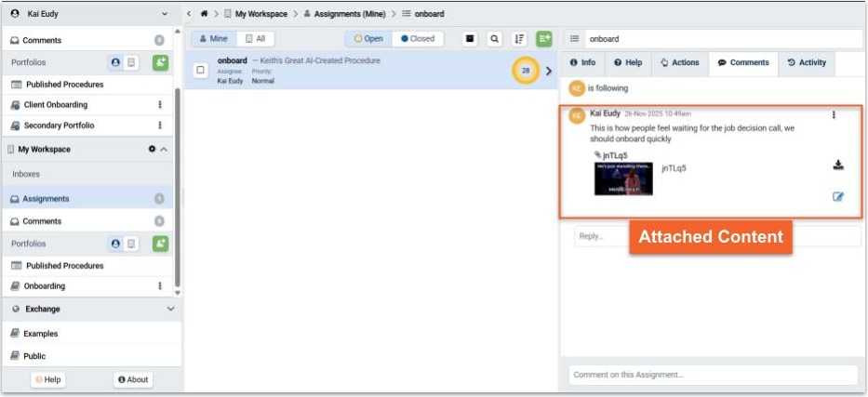Click the user icon beside Kai Eudy's name
The image size is (868, 397).
(15, 14)
